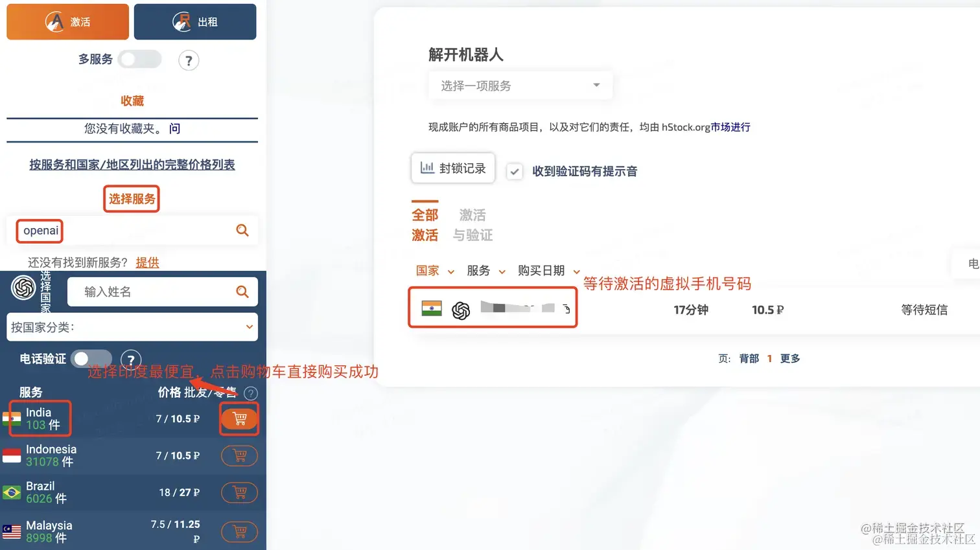Click the chart icon in 封锁记录 button
Image resolution: width=980 pixels, height=550 pixels.
pyautogui.click(x=427, y=168)
